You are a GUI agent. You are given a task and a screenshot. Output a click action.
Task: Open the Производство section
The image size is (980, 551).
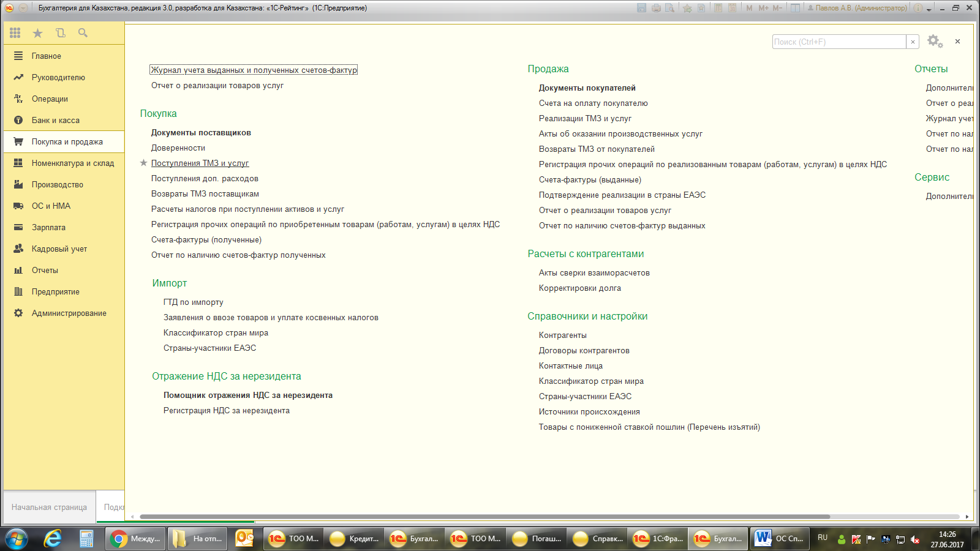click(x=64, y=184)
